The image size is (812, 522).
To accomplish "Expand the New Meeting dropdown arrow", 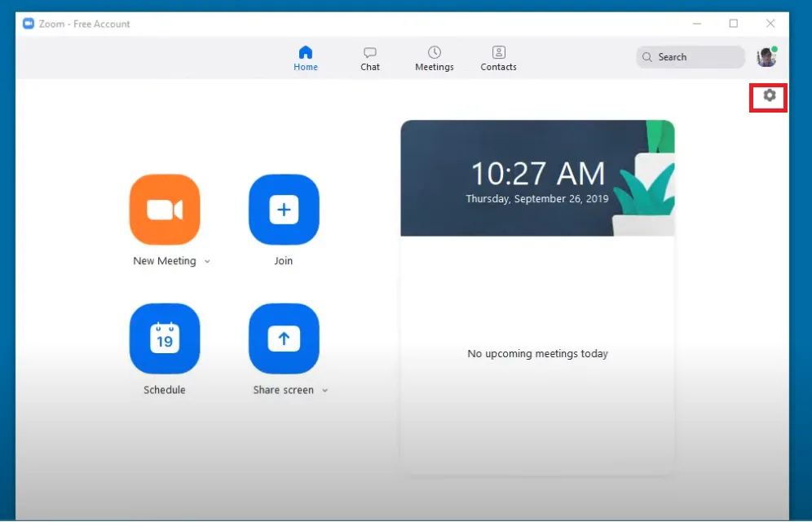I will point(207,262).
